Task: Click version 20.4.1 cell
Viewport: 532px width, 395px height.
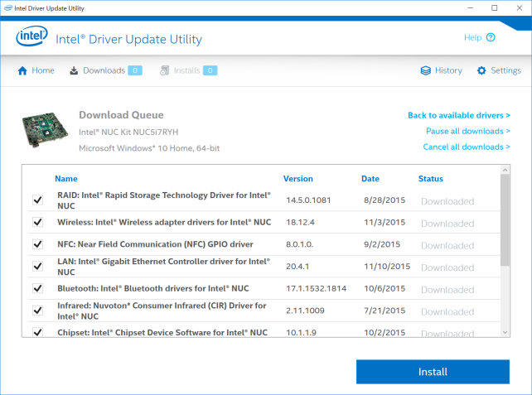Action: (297, 266)
